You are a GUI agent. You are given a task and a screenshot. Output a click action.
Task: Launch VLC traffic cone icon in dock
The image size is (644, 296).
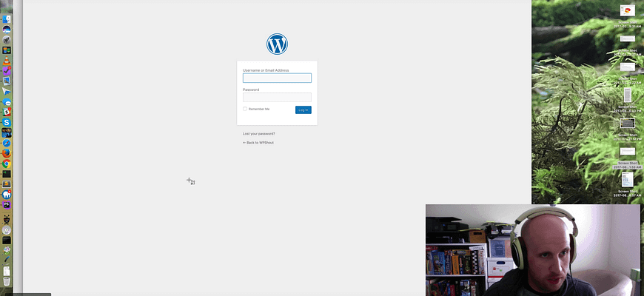pyautogui.click(x=7, y=61)
